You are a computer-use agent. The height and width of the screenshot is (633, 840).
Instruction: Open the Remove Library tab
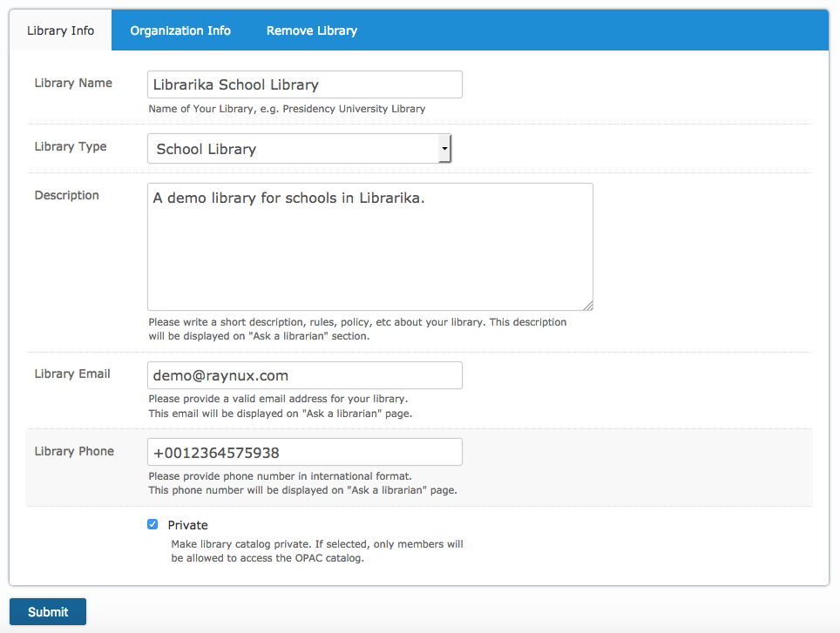(312, 30)
